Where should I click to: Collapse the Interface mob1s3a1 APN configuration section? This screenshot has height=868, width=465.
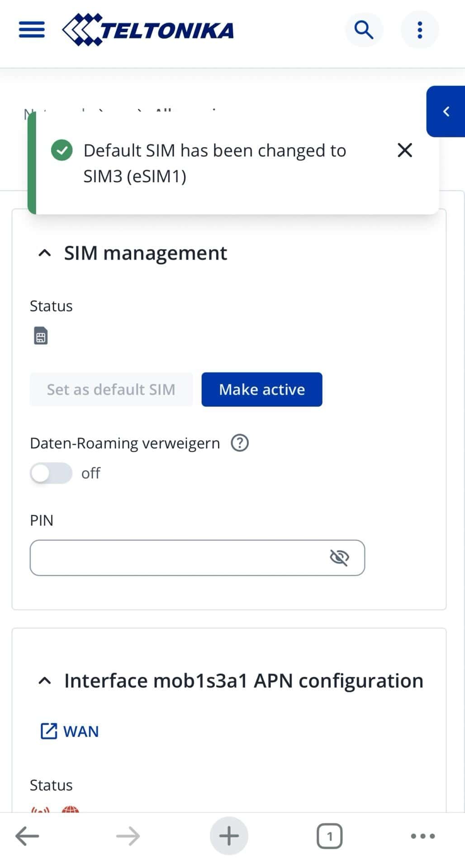[x=44, y=680]
